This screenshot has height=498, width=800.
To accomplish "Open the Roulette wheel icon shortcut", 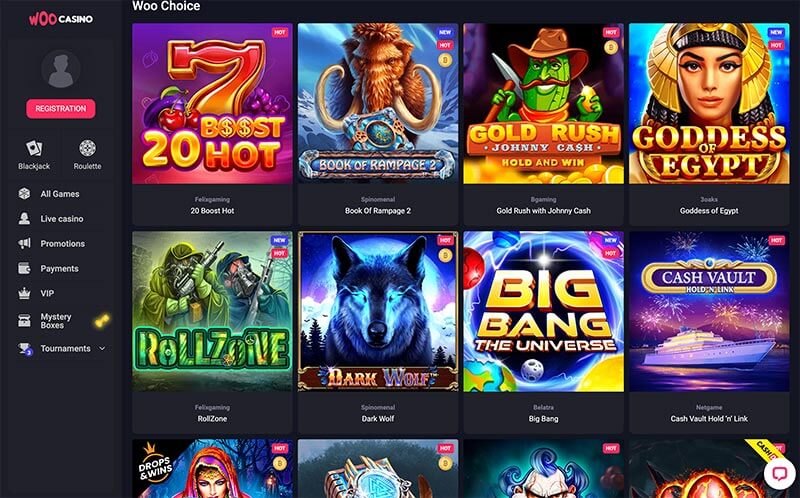I will pyautogui.click(x=87, y=148).
